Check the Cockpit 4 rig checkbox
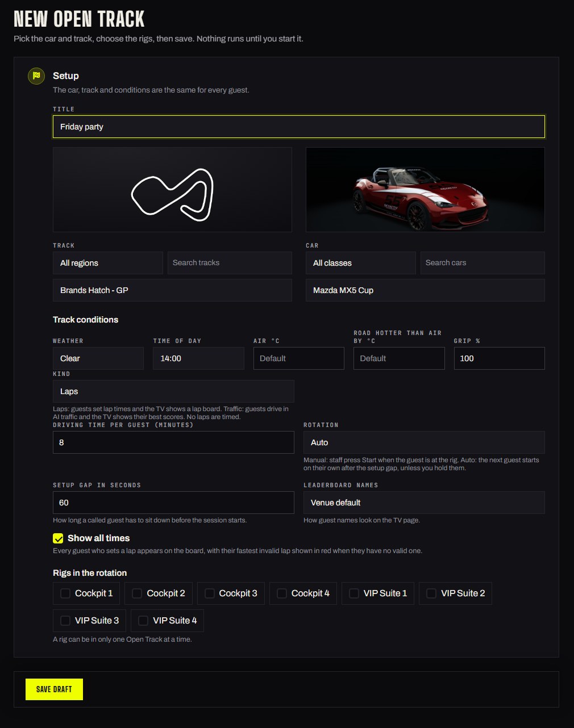 [x=282, y=593]
